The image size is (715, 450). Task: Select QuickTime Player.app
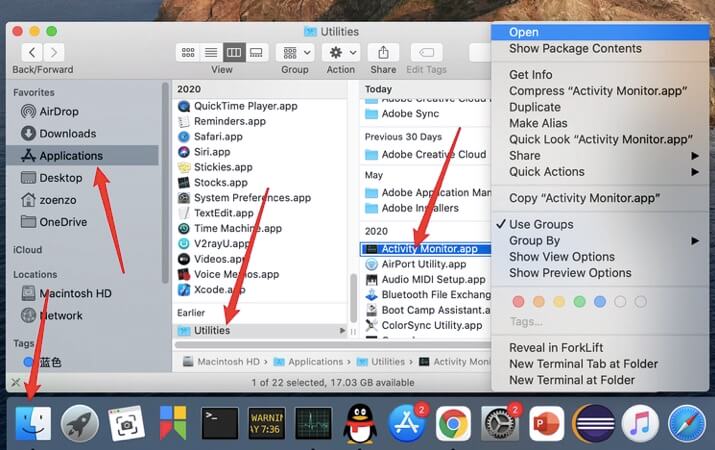tap(238, 106)
